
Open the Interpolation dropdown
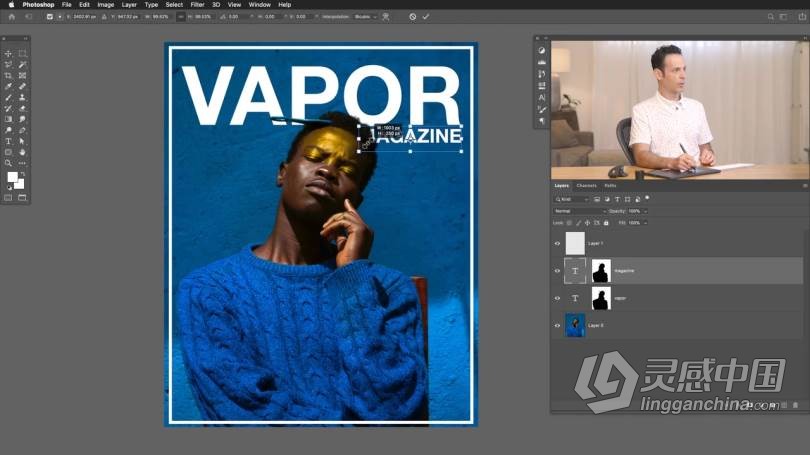364,16
